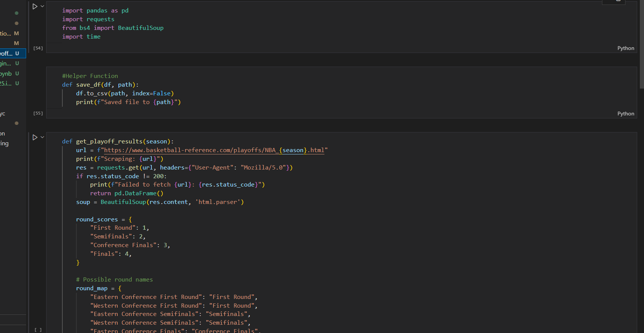
Task: Run the imports cell with the play icon
Action: [x=35, y=6]
